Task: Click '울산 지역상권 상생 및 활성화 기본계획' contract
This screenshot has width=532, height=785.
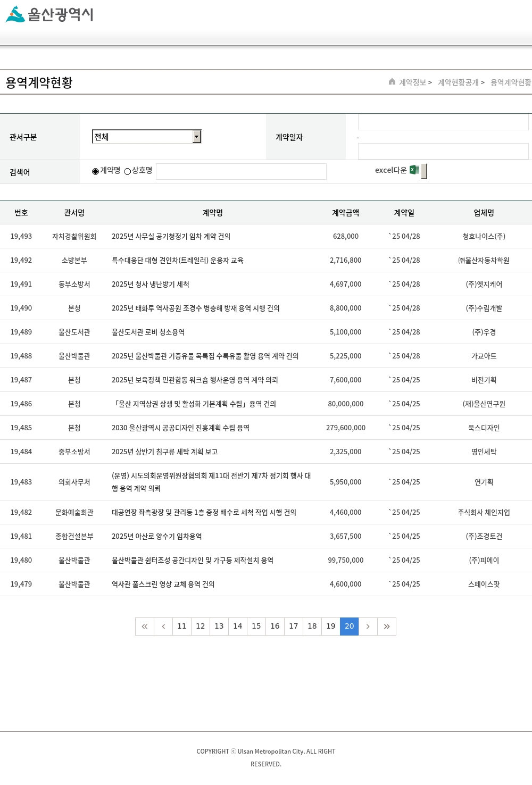Action: pos(194,404)
